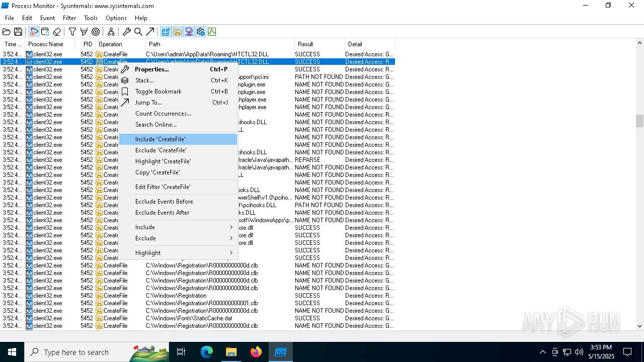Select the R000000000001.clb path row
Viewport: 644px width, 362px height.
(197, 303)
